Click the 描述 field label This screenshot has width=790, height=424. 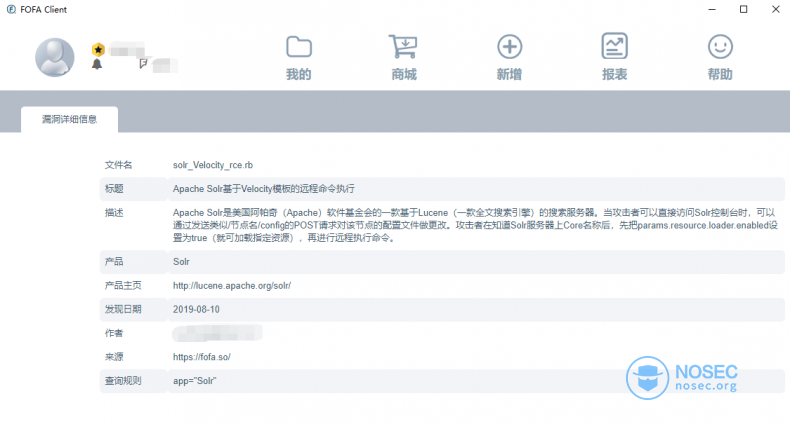(x=114, y=213)
